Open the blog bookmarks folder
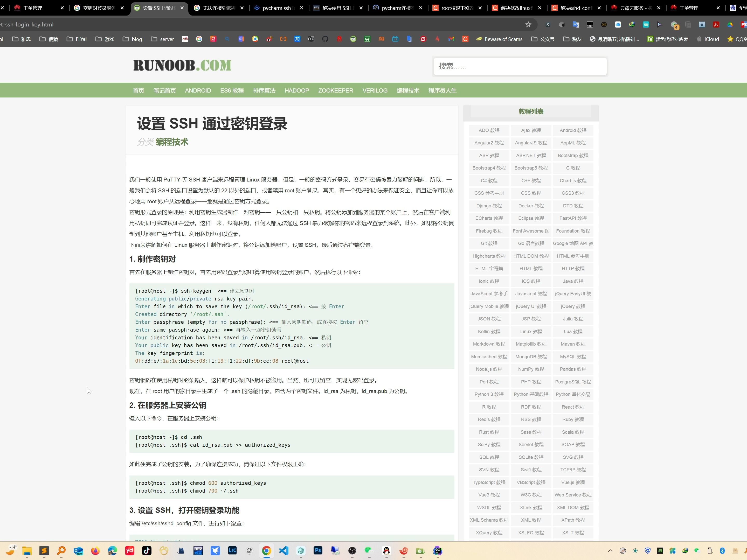The height and width of the screenshot is (560, 747). point(132,39)
